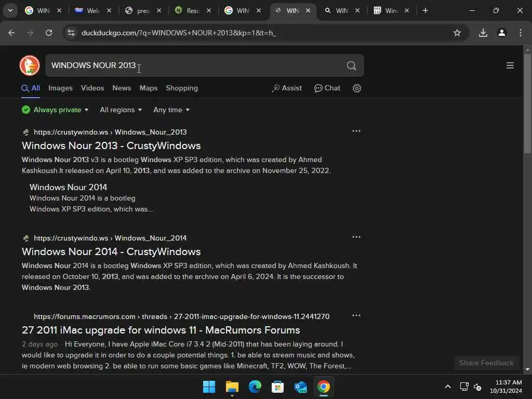Switch to News results
Screen dimensions: 532x399
point(122,88)
